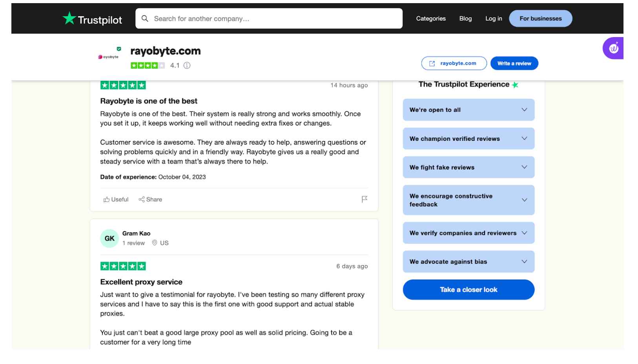Expand We encourage constructive feedback
This screenshot has width=638, height=364.
tap(468, 200)
